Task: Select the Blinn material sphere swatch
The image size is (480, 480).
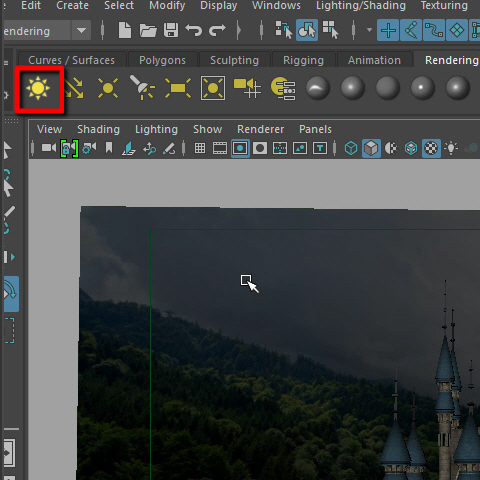Action: coord(353,88)
